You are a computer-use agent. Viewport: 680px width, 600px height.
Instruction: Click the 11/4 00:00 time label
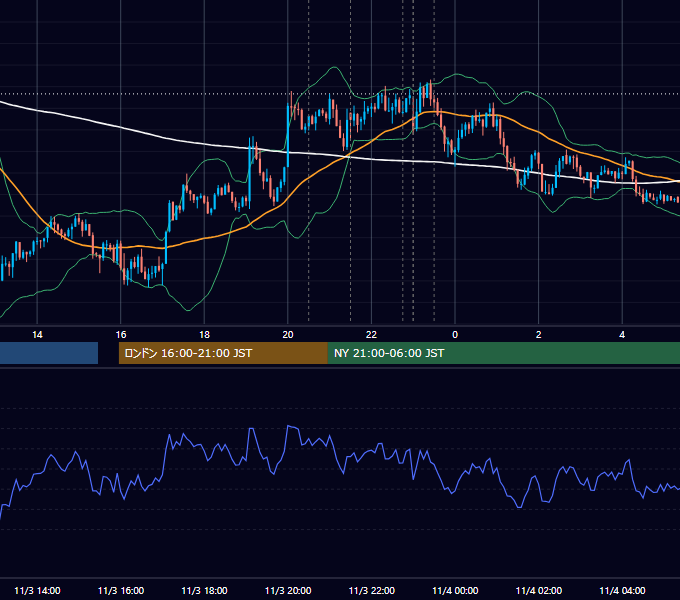point(455,590)
